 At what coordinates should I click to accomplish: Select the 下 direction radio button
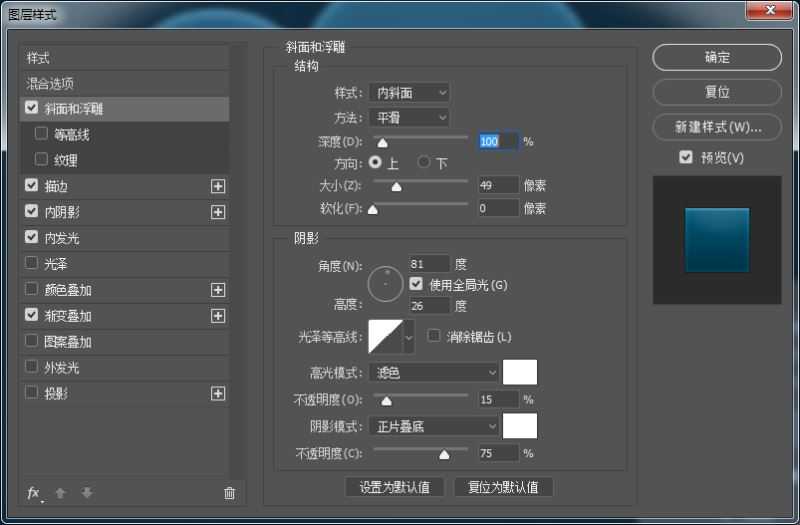pos(424,162)
